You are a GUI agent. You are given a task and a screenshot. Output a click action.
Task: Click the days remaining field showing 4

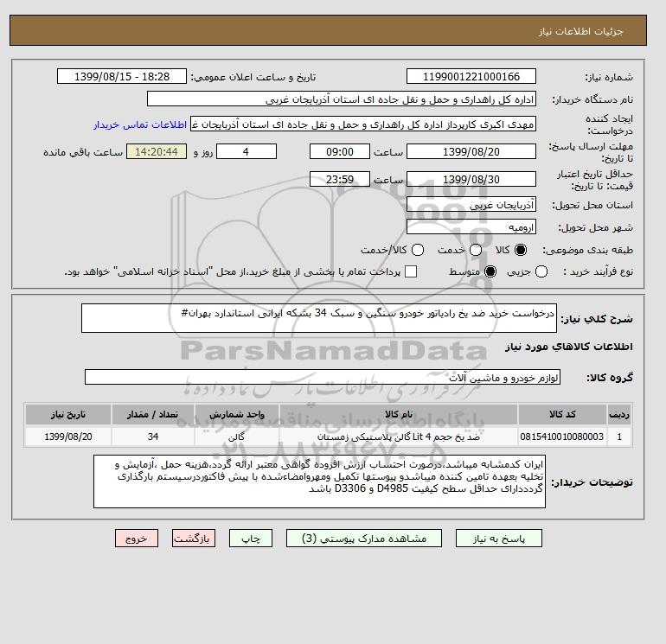pos(247,151)
